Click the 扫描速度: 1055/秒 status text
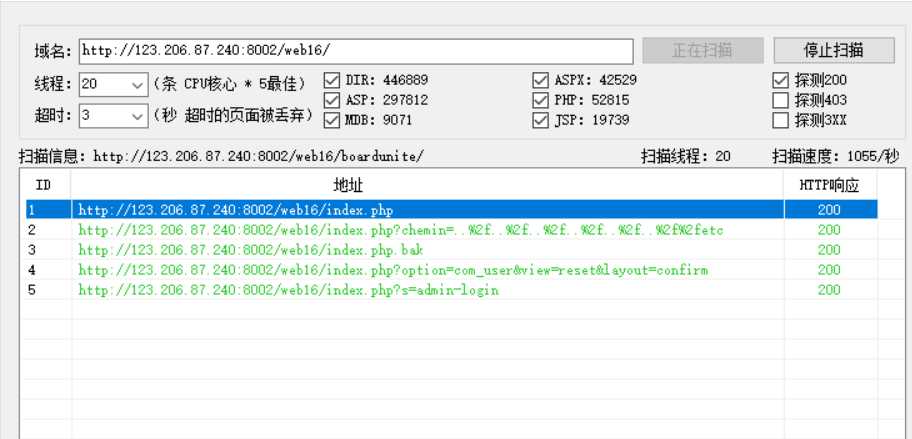The width and height of the screenshot is (912, 439). point(835,156)
